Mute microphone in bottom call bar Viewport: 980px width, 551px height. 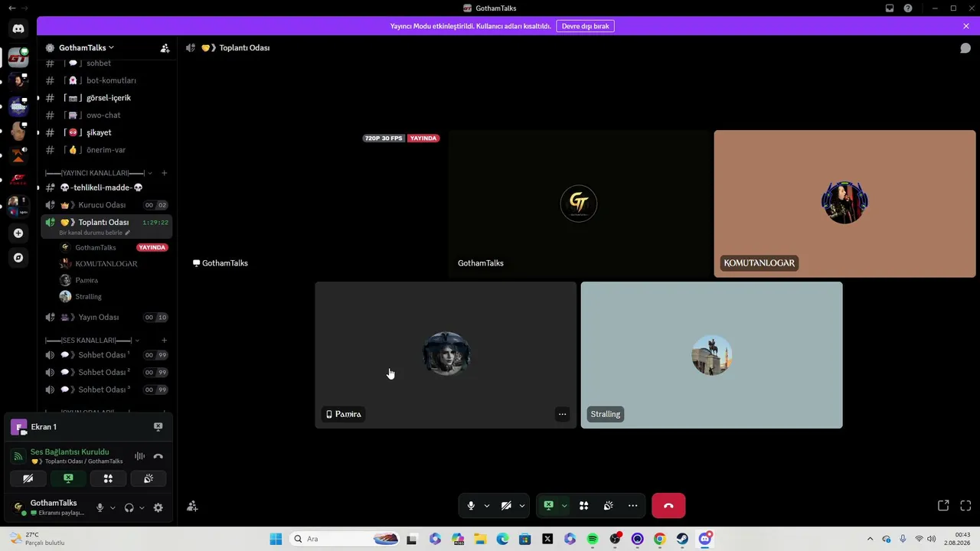coord(471,506)
